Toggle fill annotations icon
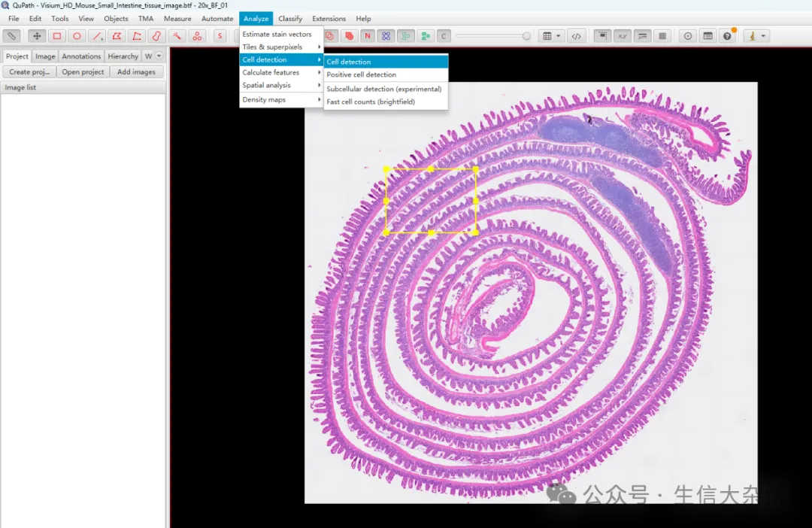 349,36
